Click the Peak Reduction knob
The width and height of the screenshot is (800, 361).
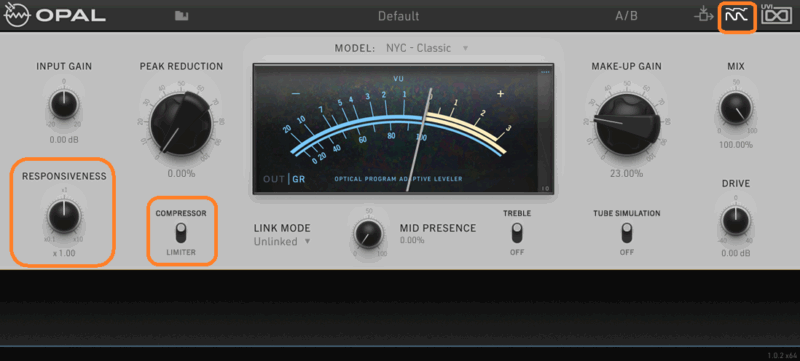coord(181,122)
